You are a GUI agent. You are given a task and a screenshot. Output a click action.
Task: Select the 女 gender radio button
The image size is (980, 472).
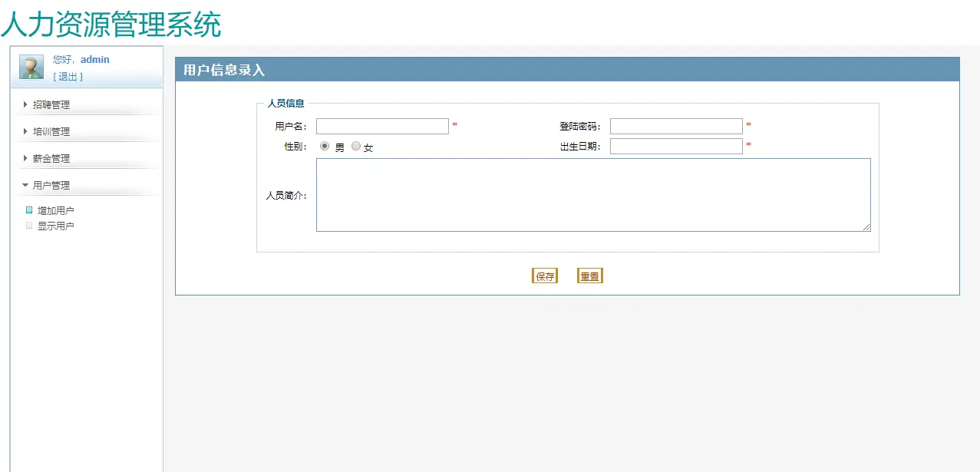point(355,146)
